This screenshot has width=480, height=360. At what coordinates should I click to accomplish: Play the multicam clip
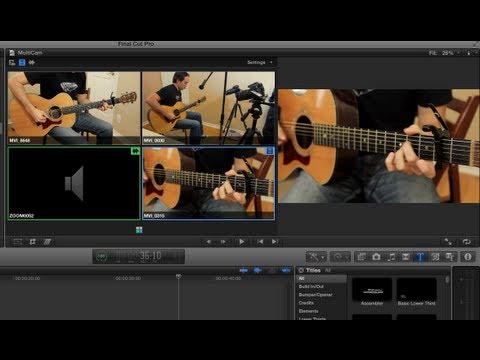click(x=242, y=242)
